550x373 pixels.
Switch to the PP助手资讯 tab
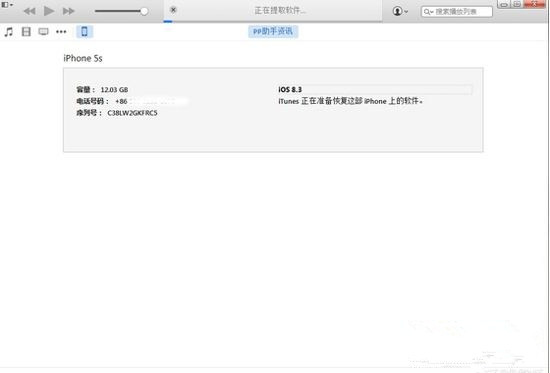point(273,32)
